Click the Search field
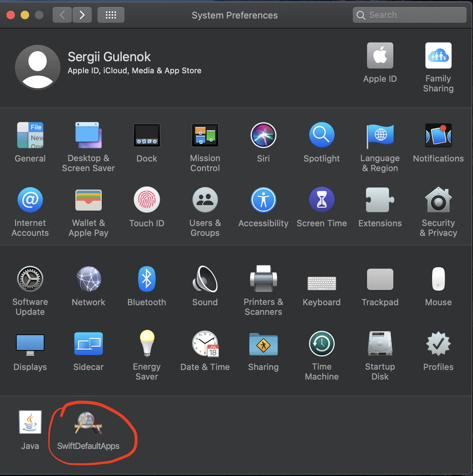This screenshot has width=473, height=476. click(409, 15)
